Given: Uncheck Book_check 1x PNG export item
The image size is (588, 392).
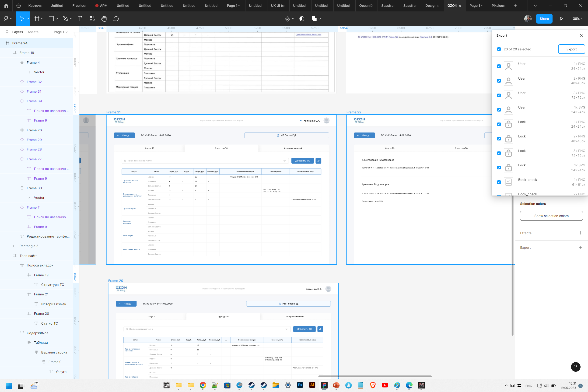Looking at the screenshot, I should tap(499, 182).
